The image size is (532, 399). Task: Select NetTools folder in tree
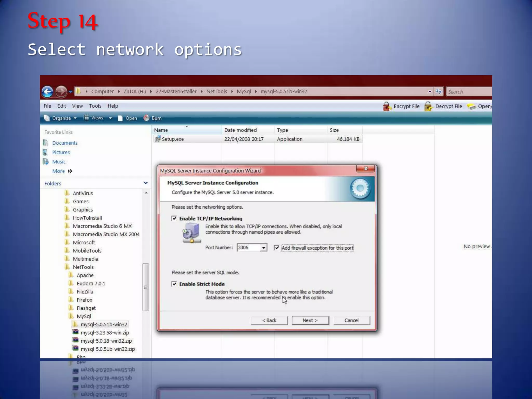(x=83, y=267)
